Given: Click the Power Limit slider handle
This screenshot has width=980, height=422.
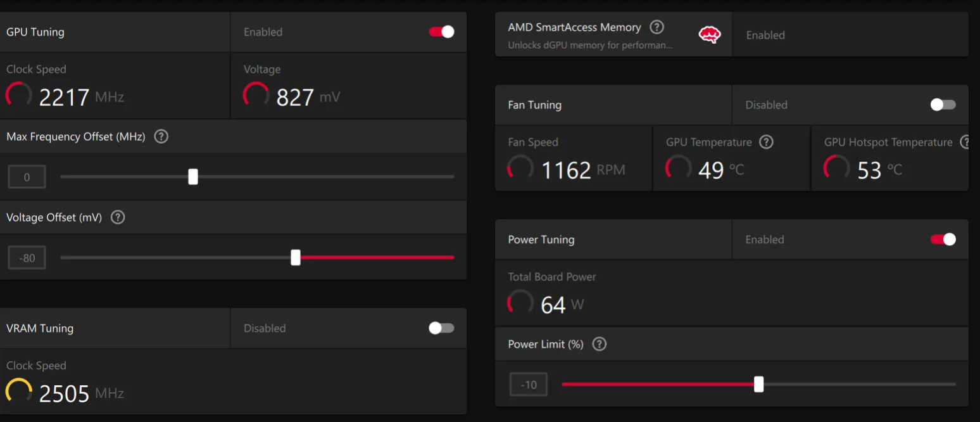Looking at the screenshot, I should (x=759, y=384).
